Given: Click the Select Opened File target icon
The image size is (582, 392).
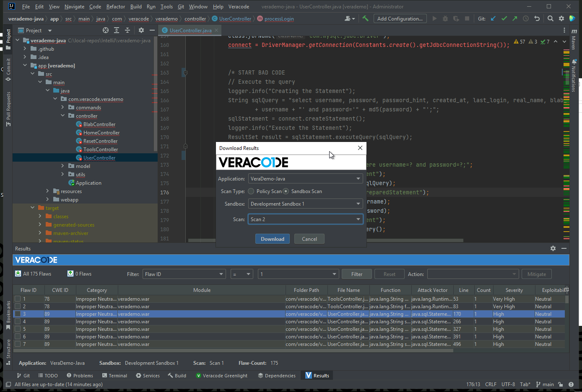Looking at the screenshot, I should click(106, 30).
